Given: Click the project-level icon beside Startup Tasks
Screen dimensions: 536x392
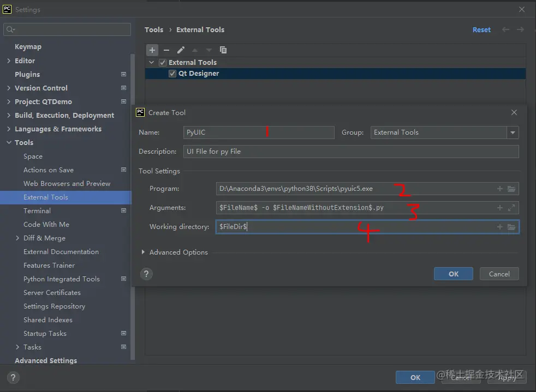Looking at the screenshot, I should click(124, 333).
